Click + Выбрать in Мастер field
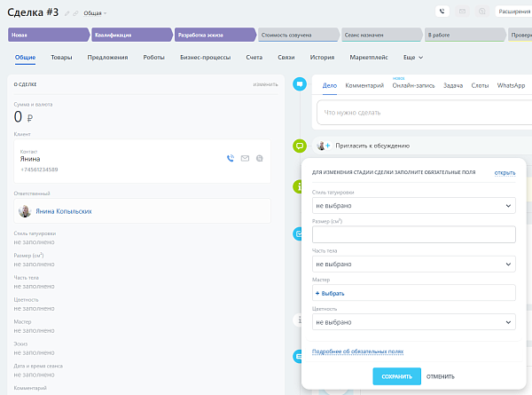The image size is (532, 395). coord(330,294)
